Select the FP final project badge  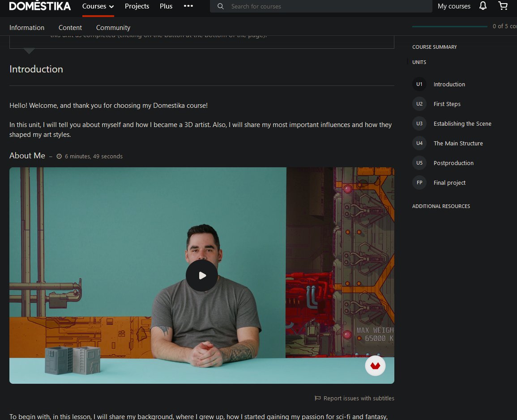click(x=419, y=182)
